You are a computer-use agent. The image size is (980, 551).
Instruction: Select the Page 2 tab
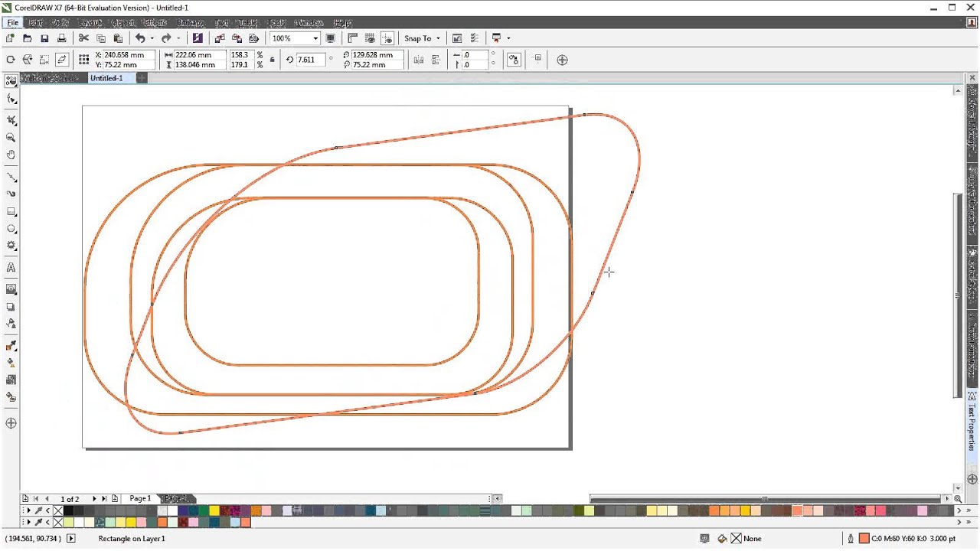175,499
